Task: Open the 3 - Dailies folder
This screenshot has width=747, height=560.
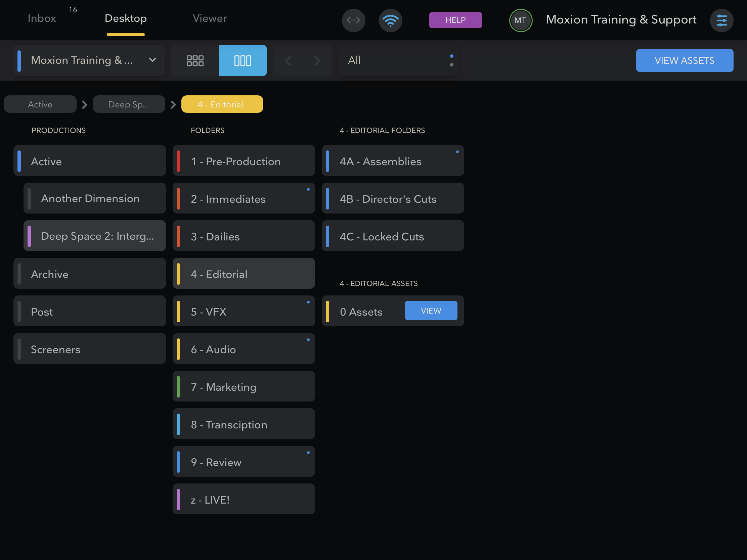Action: [x=244, y=236]
